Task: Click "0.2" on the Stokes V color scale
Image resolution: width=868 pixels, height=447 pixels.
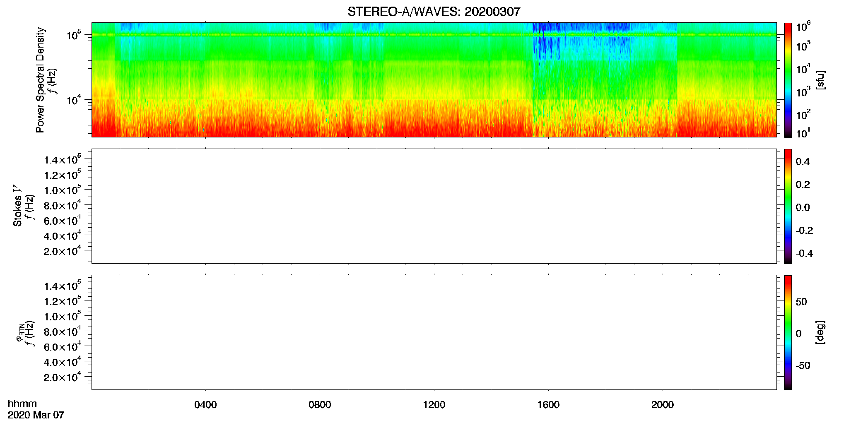Action: pos(803,184)
